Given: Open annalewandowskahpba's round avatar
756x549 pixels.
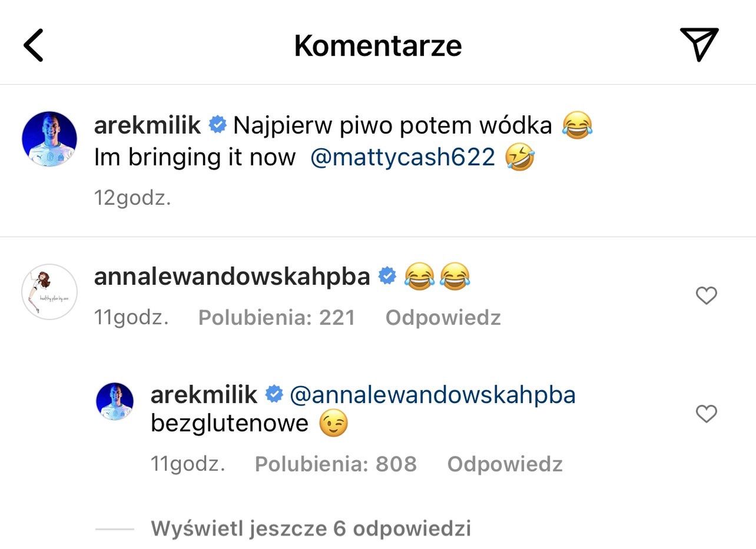Looking at the screenshot, I should tap(49, 292).
